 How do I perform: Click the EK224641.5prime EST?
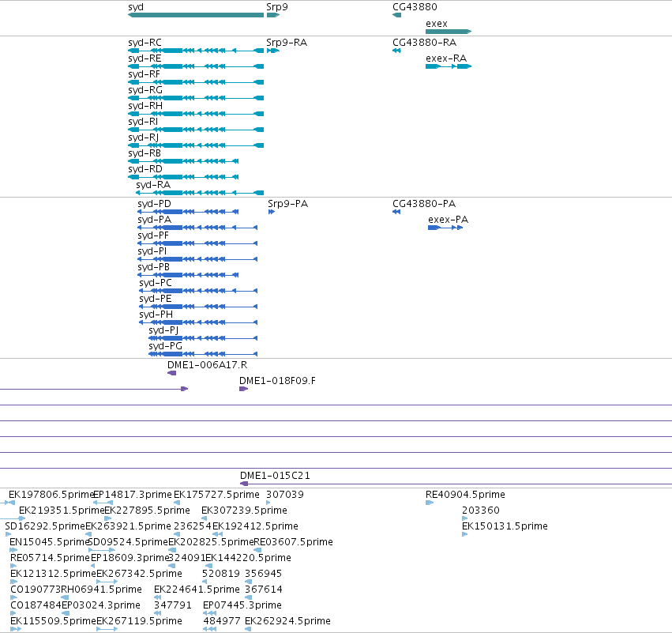157,597
